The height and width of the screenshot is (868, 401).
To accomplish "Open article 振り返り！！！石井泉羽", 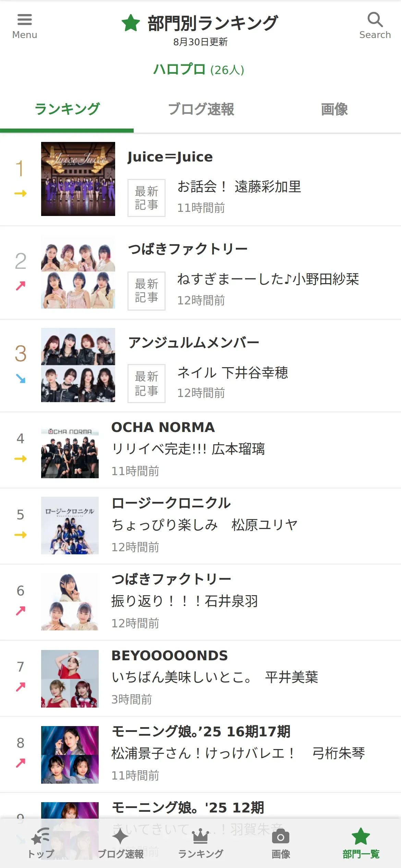I will coord(184,601).
